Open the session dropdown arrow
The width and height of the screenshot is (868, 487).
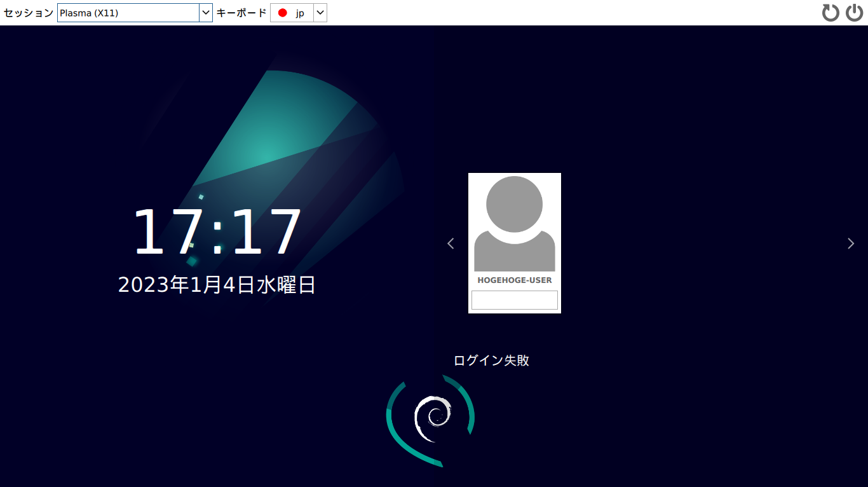(x=206, y=13)
